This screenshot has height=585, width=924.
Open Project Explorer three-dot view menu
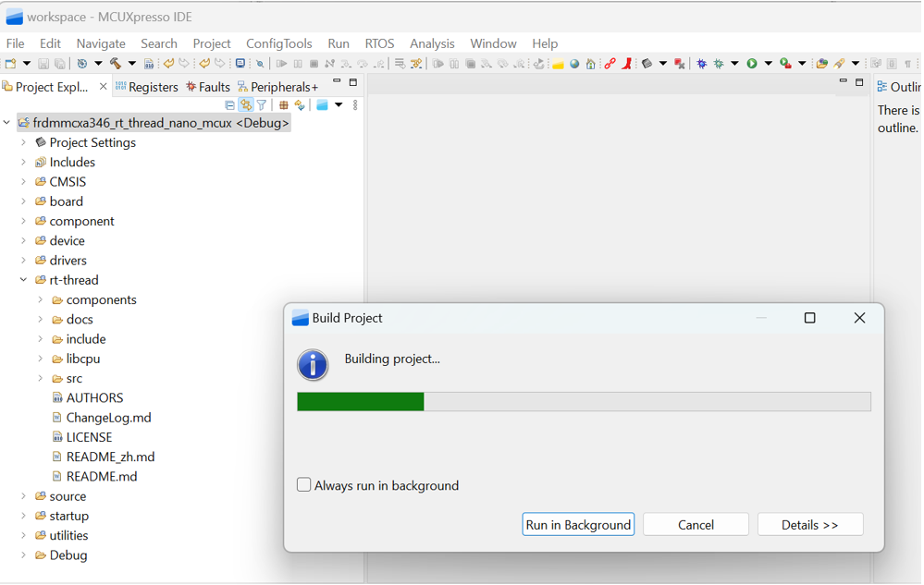(x=355, y=105)
